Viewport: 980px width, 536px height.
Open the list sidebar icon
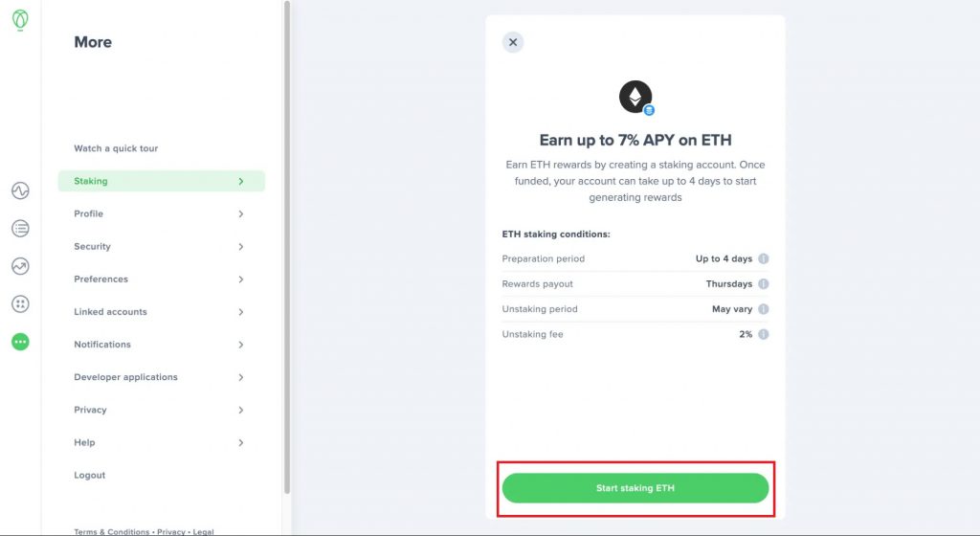20,229
